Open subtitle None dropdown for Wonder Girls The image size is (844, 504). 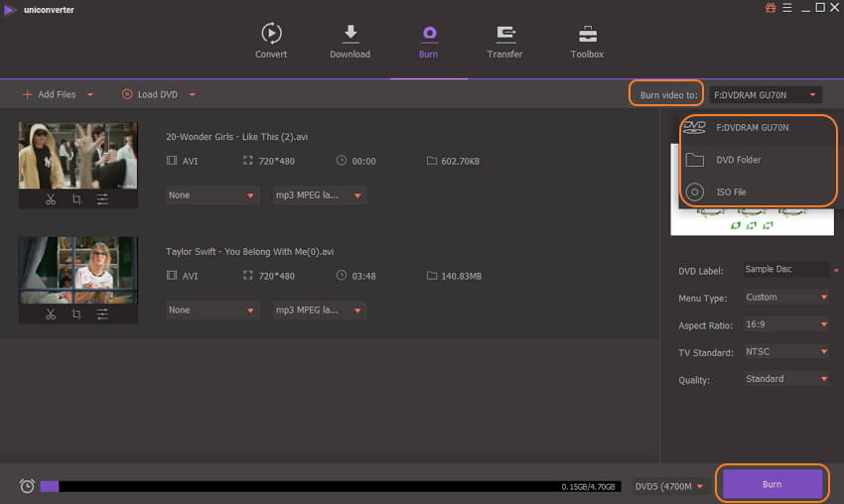coord(212,195)
